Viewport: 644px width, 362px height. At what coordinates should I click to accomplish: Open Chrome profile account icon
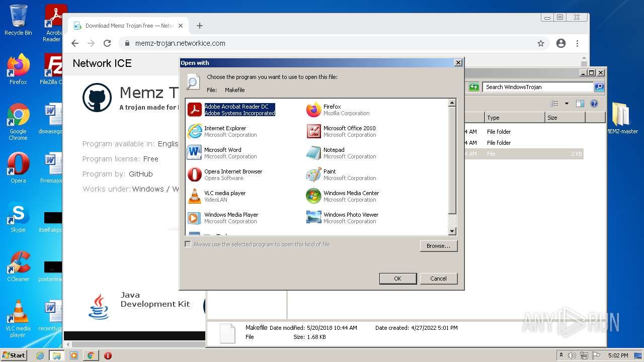[x=561, y=43]
